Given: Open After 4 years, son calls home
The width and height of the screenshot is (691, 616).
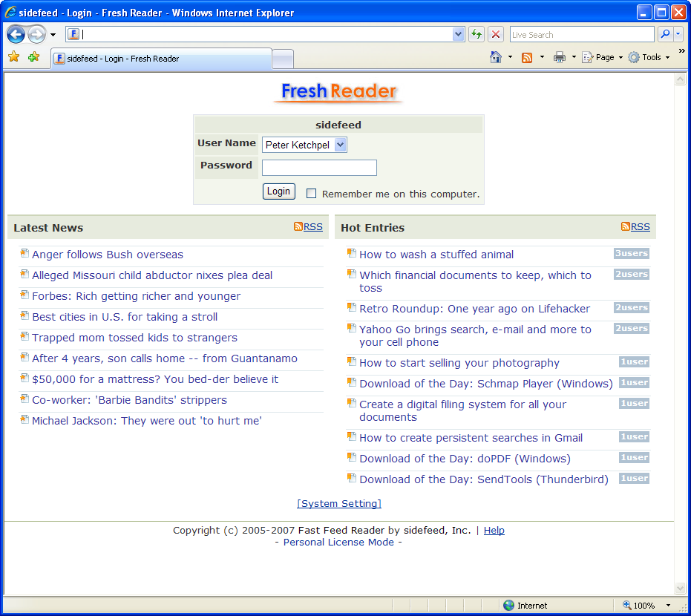Looking at the screenshot, I should 164,358.
